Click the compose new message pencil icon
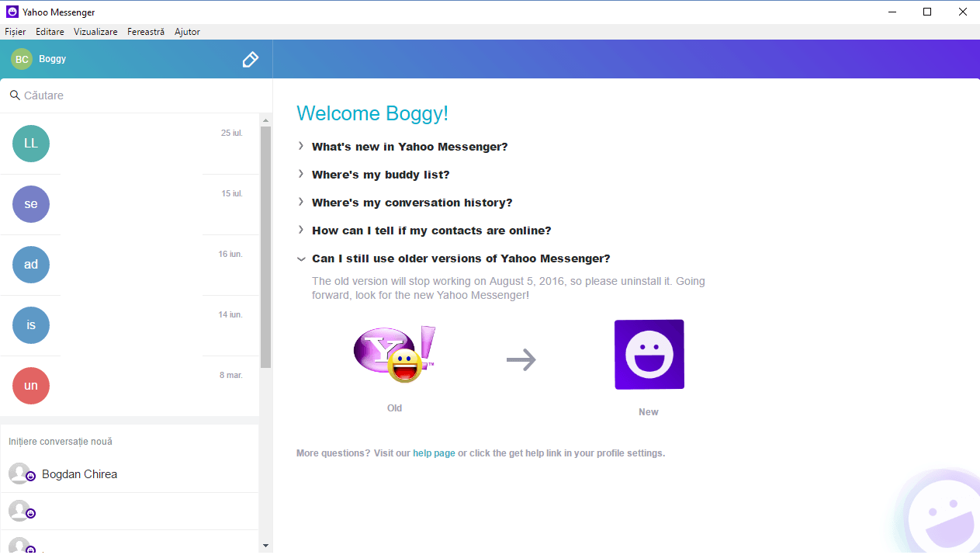Image resolution: width=980 pixels, height=555 pixels. pos(250,60)
